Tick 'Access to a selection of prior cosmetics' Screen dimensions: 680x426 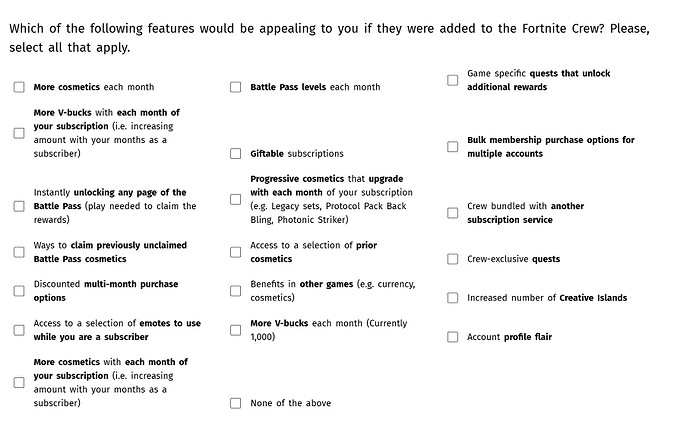(236, 252)
